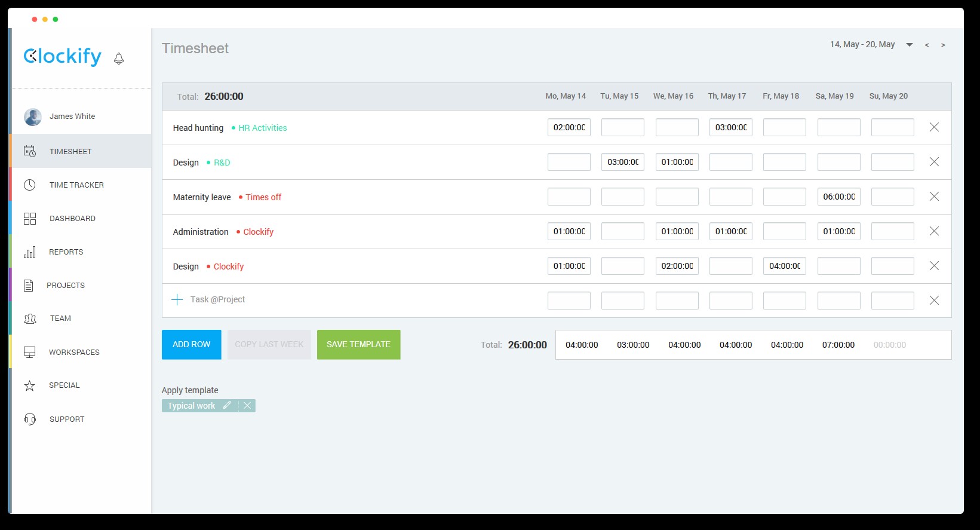Click James White's profile avatar
Viewport: 980px width, 530px height.
(33, 117)
